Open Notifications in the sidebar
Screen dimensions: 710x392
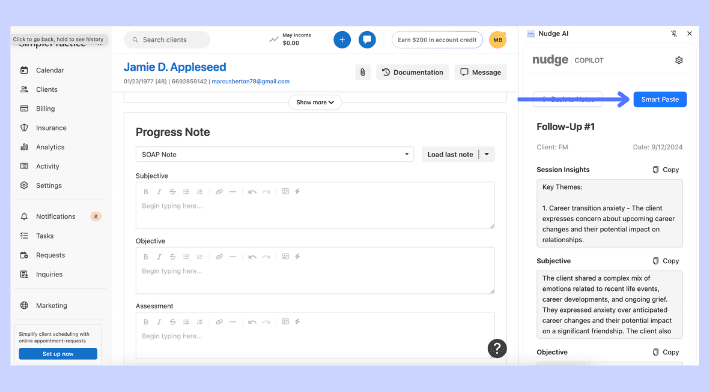point(56,216)
